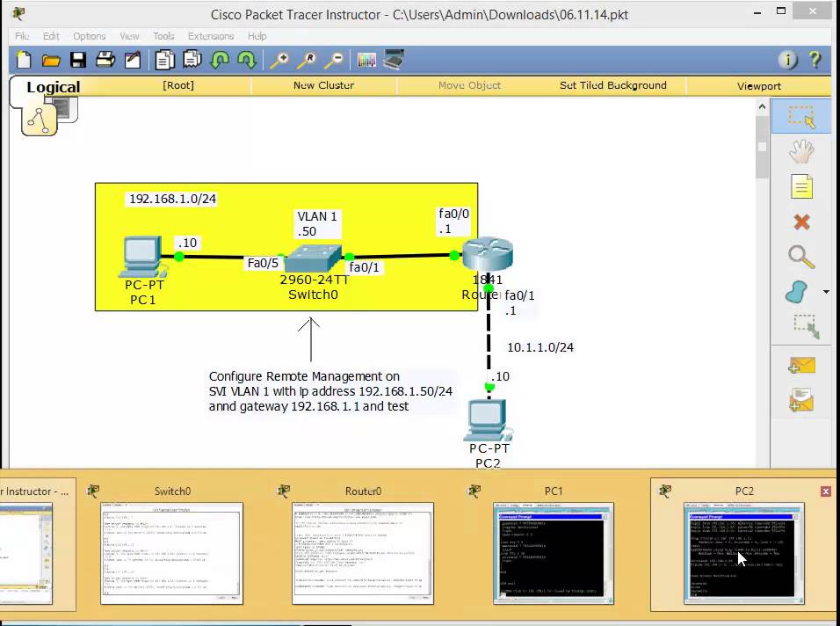840x626 pixels.
Task: Click the Network Information icon
Action: [787, 60]
